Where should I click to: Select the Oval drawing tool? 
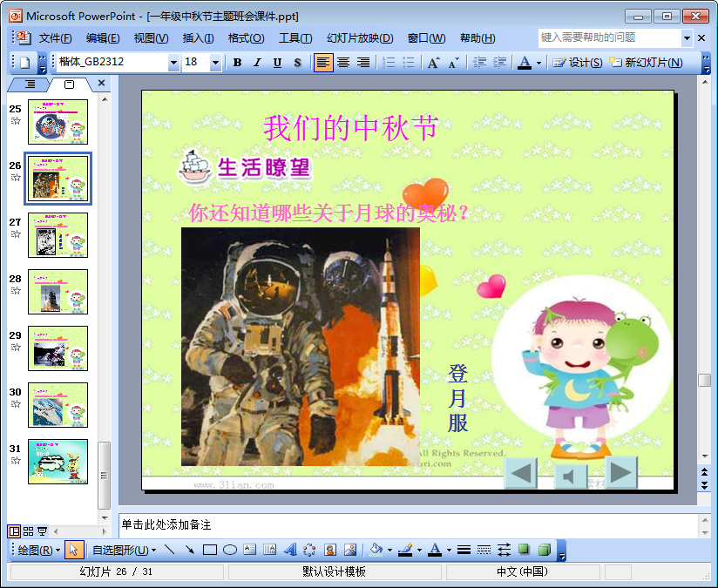[x=230, y=550]
